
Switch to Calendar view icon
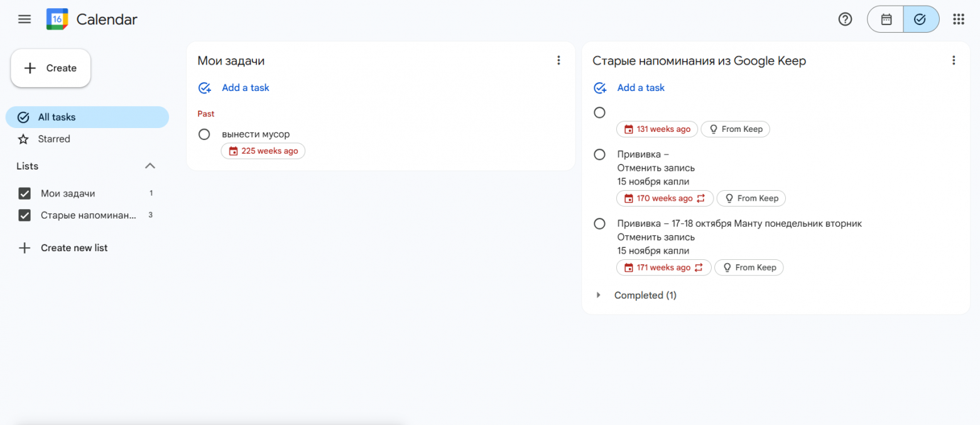(886, 19)
